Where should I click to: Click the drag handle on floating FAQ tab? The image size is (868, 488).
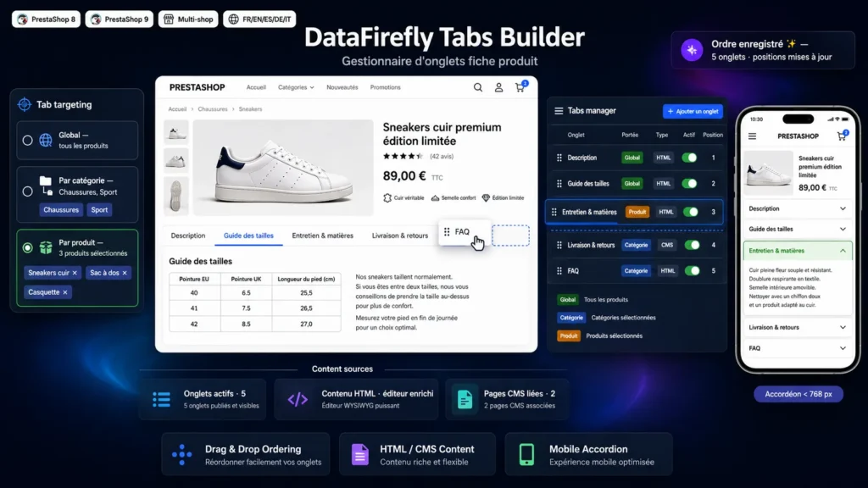(x=447, y=232)
